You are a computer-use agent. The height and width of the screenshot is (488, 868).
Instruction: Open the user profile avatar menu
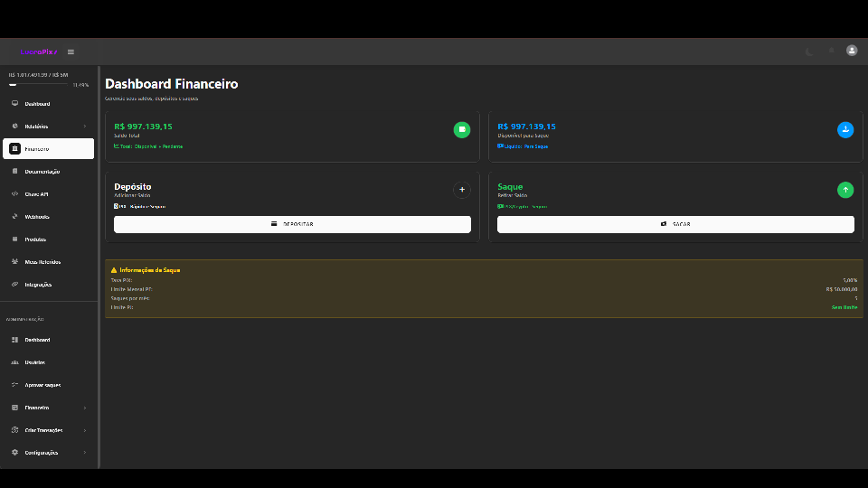click(851, 52)
